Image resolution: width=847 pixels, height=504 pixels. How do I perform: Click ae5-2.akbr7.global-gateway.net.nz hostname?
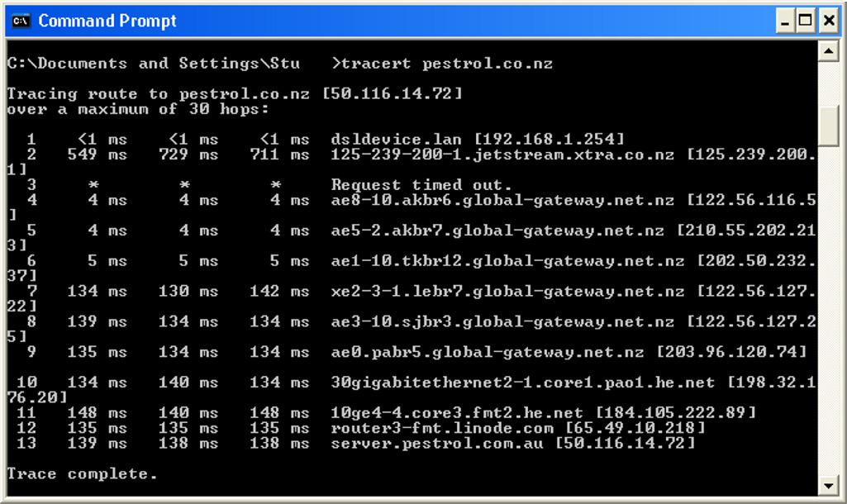(x=497, y=231)
